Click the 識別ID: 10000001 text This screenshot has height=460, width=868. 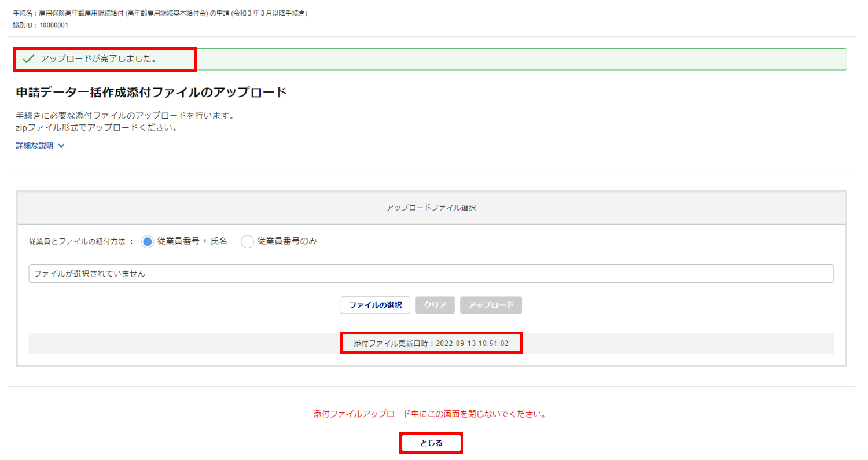[x=41, y=25]
